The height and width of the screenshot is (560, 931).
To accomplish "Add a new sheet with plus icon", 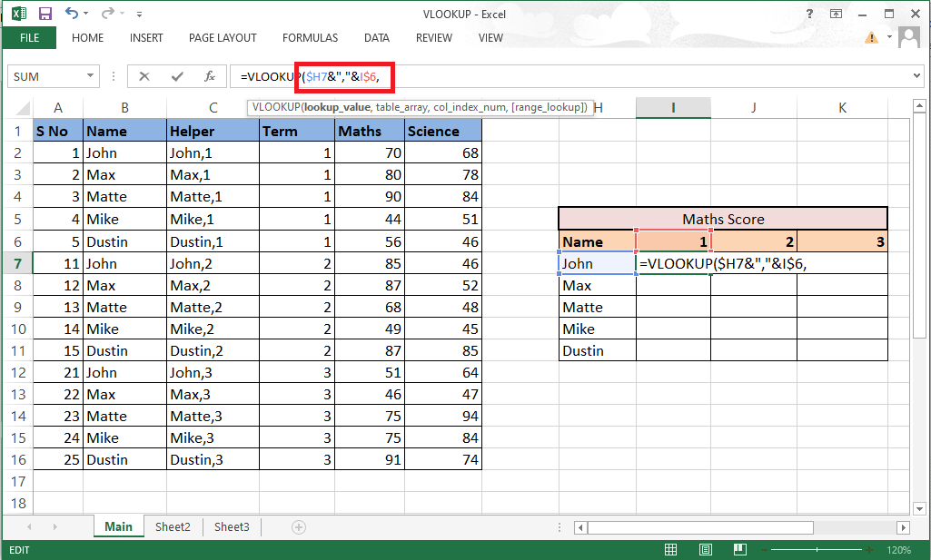I will click(298, 527).
